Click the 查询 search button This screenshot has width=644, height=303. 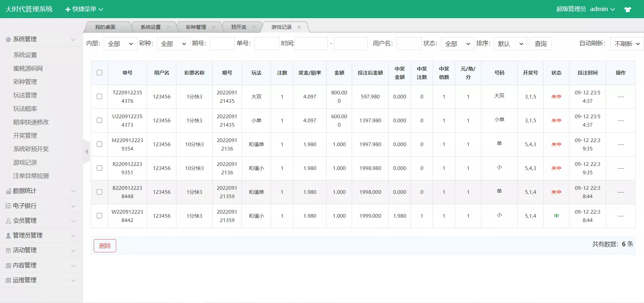(x=540, y=43)
